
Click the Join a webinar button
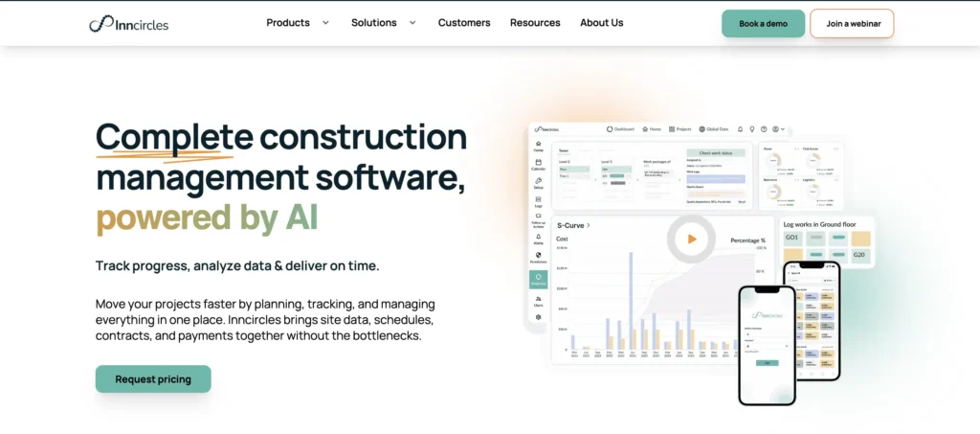click(853, 24)
